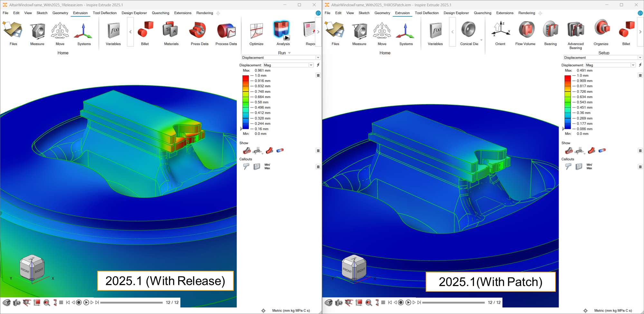This screenshot has height=314, width=644.
Task: Open Show options menu in right window
Action: (640, 151)
